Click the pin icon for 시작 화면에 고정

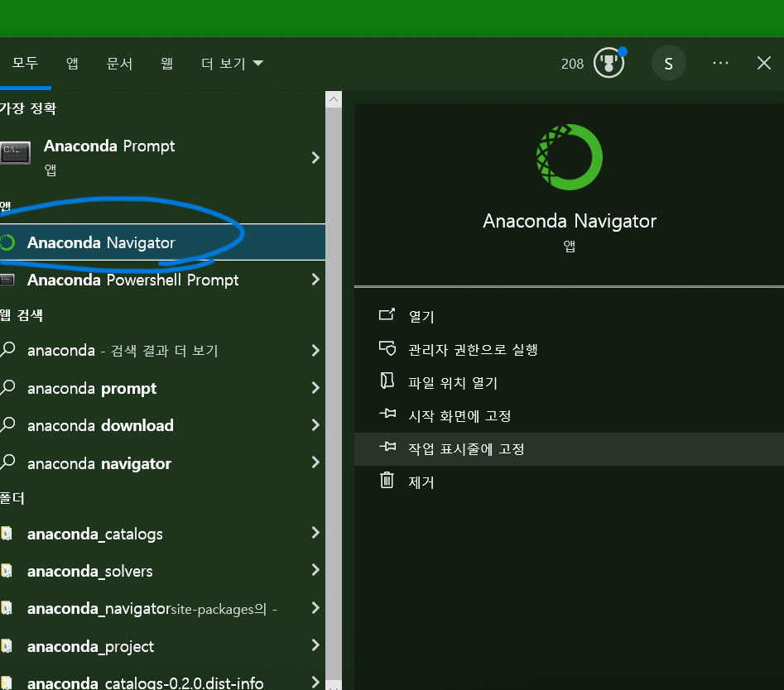point(387,414)
